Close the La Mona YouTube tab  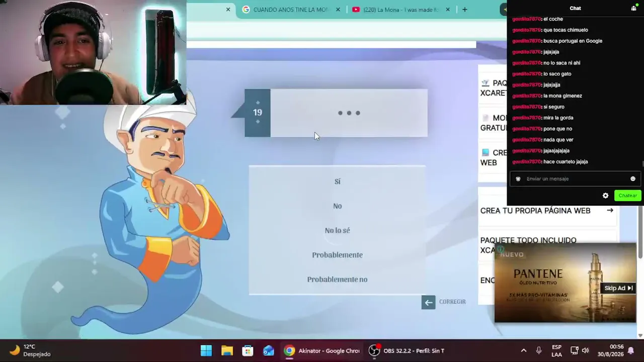click(448, 10)
